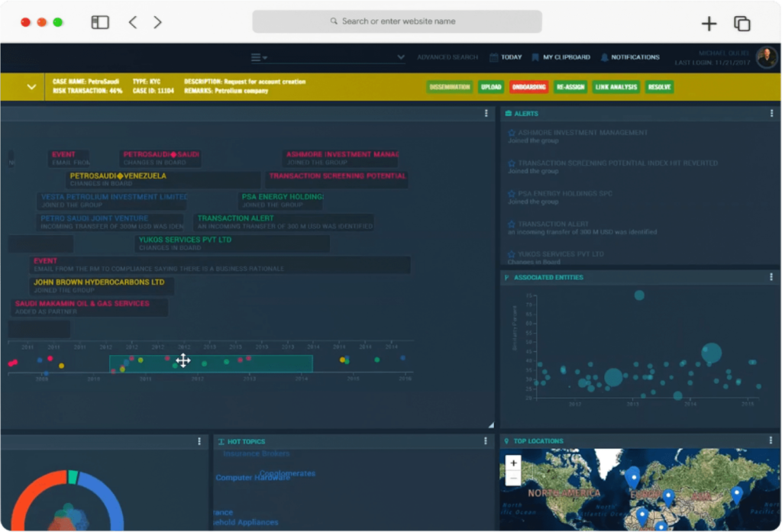Expand the header search dropdown chevron

pos(401,57)
